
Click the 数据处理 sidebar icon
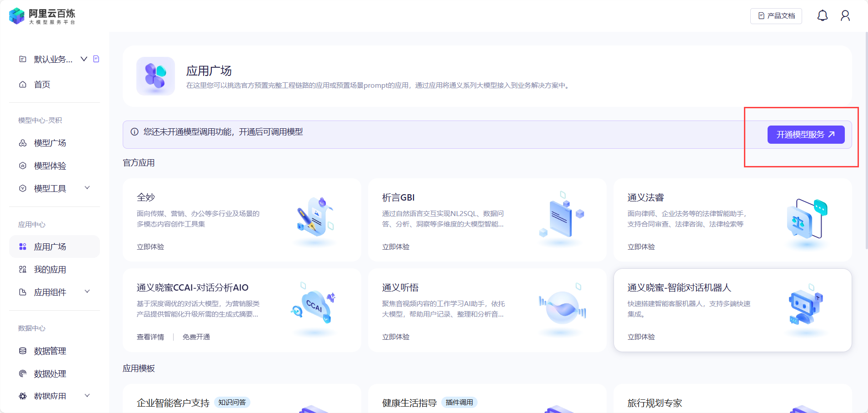tap(23, 373)
